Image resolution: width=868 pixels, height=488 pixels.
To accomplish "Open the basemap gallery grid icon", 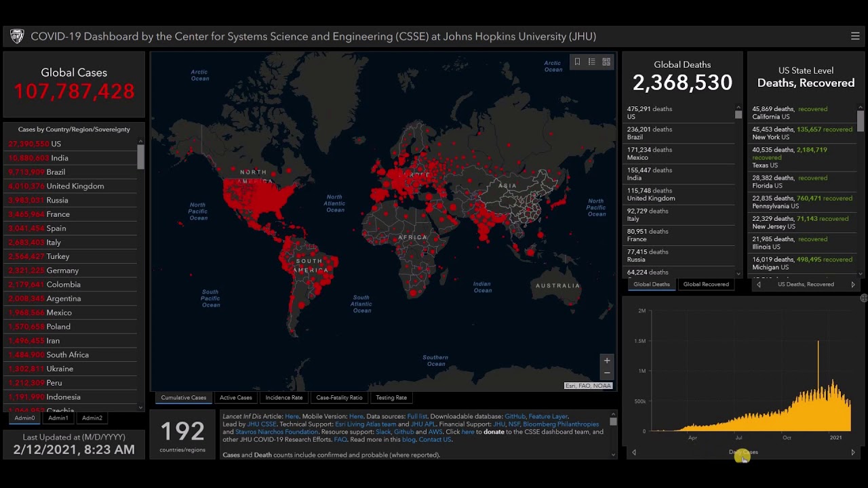I will pos(606,62).
